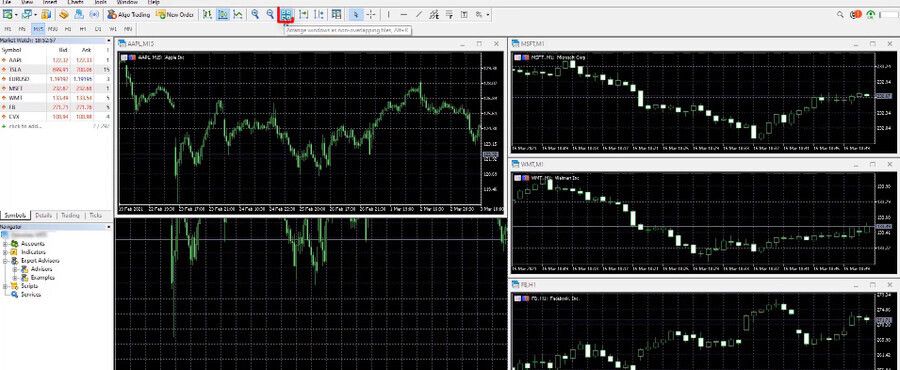Open the profiles dropdown arrow
Screen dimensions: 900x370
pyautogui.click(x=36, y=14)
